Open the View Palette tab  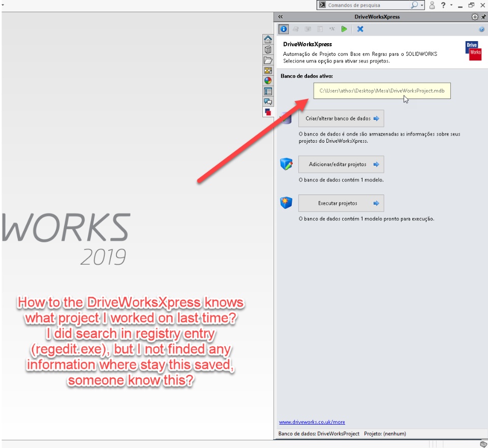tap(268, 71)
